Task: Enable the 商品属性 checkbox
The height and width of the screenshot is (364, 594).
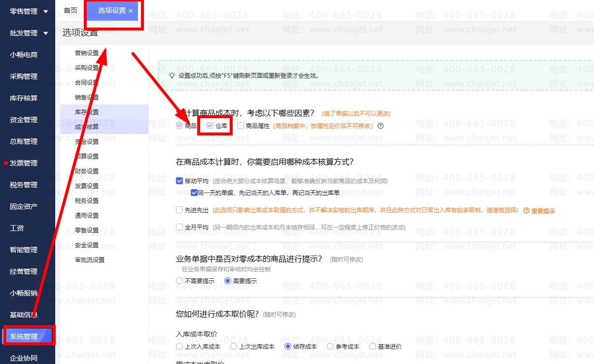Action: point(241,126)
